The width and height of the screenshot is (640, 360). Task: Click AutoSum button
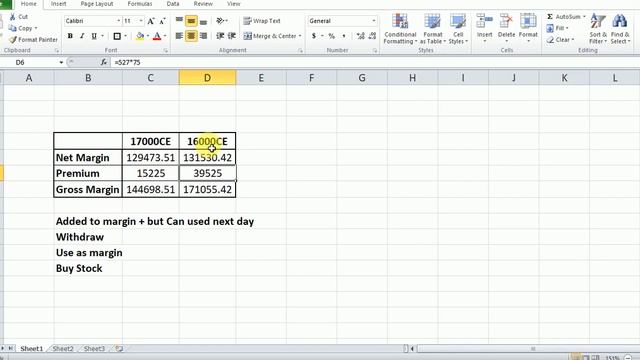tap(563, 17)
